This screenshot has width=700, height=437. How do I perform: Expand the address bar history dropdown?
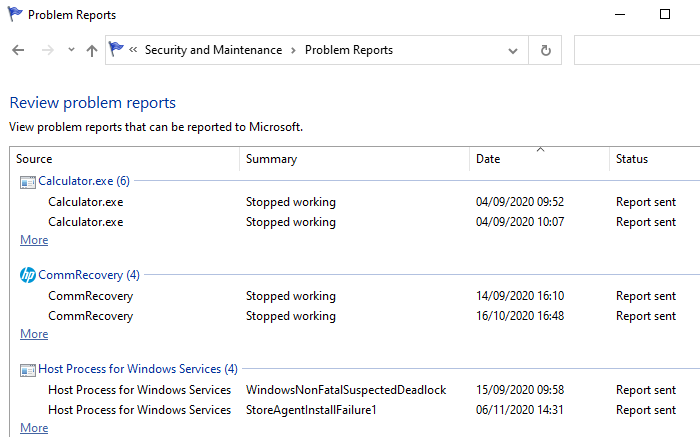coord(513,50)
